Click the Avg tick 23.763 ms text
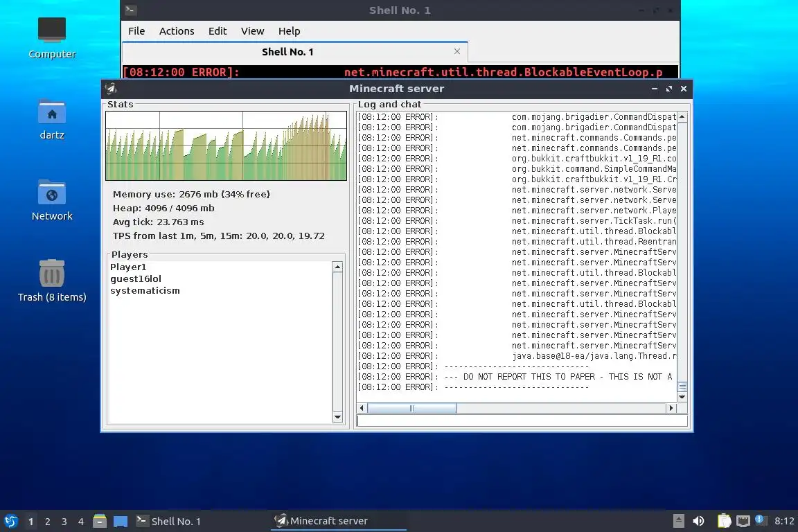 tap(158, 222)
